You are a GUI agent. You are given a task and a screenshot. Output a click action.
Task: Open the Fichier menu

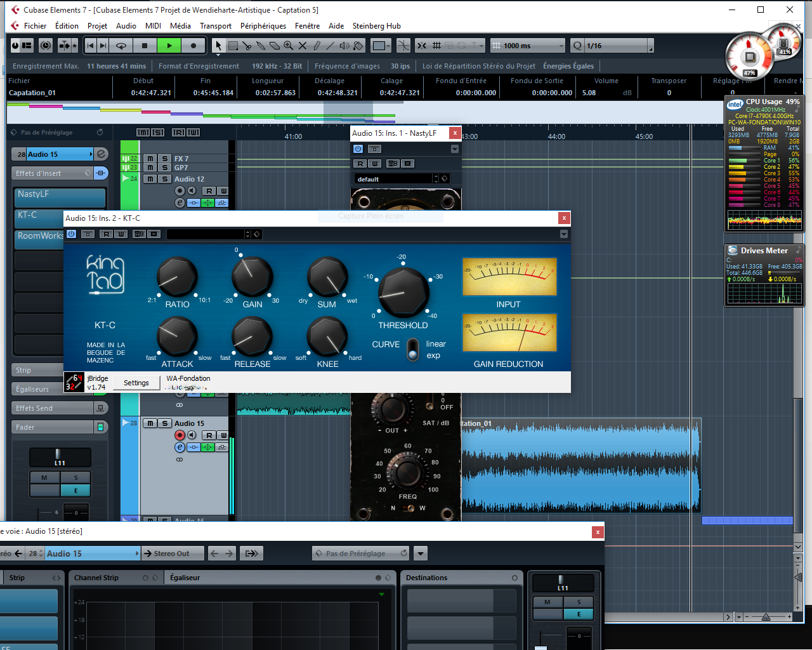click(35, 26)
